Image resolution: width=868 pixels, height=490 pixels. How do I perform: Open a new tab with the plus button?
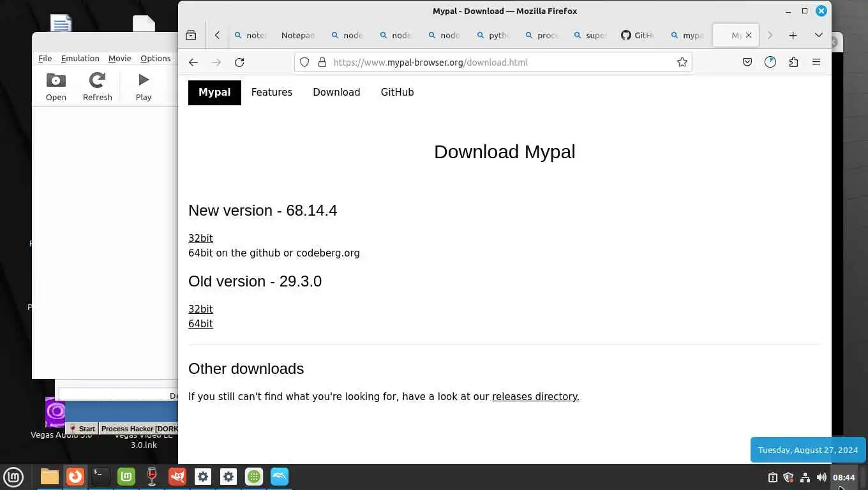(x=793, y=36)
